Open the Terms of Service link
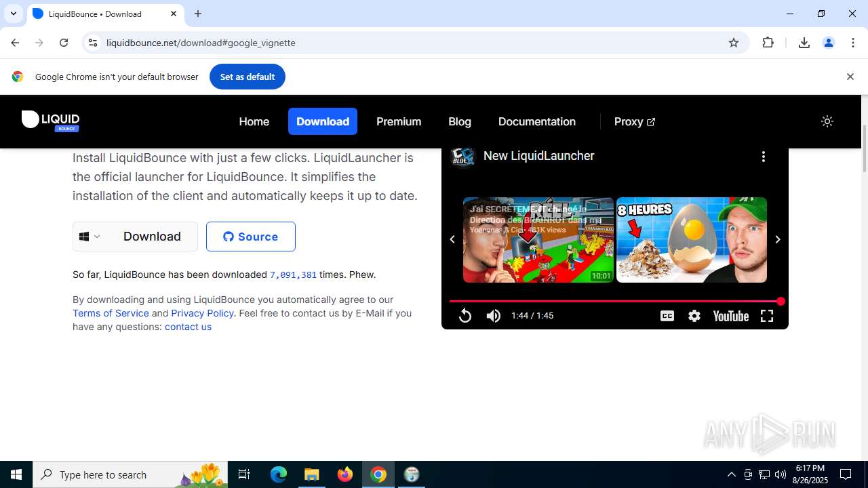The width and height of the screenshot is (868, 488). point(111,313)
